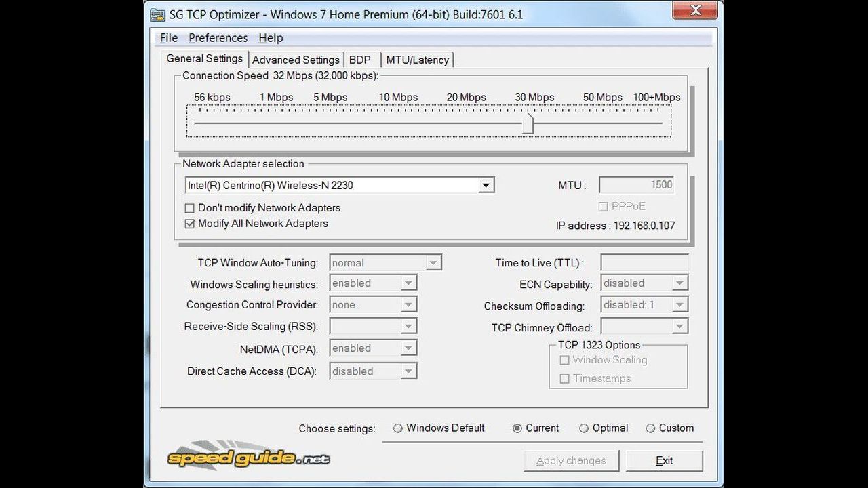Image resolution: width=868 pixels, height=488 pixels.
Task: Click the Connection Speed 32 Mbps label
Action: point(280,76)
